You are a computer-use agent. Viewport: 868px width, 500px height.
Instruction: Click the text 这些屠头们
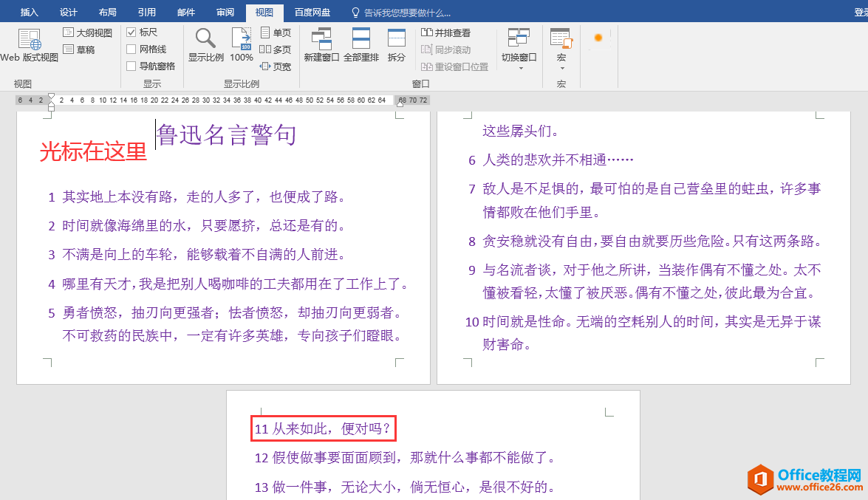click(x=520, y=131)
